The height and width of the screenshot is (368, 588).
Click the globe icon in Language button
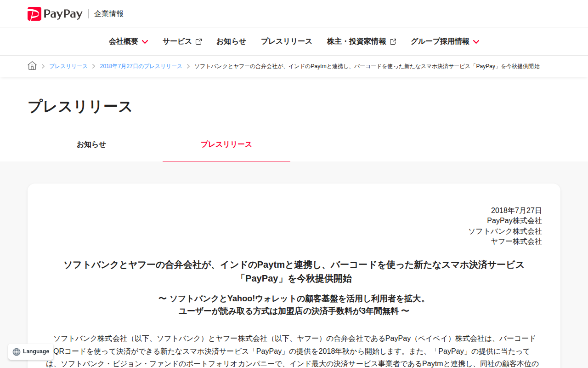tap(17, 351)
